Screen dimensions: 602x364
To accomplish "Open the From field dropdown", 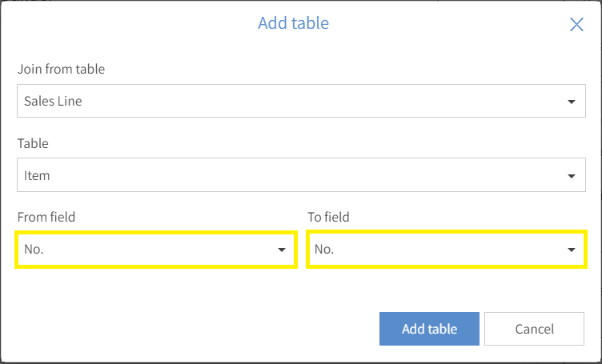I will point(156,250).
